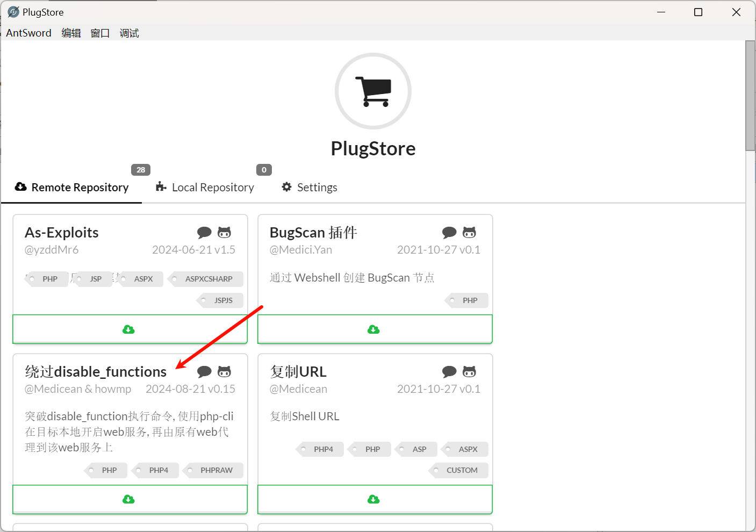Click the vertical scrollbar thumb

[x=750, y=97]
